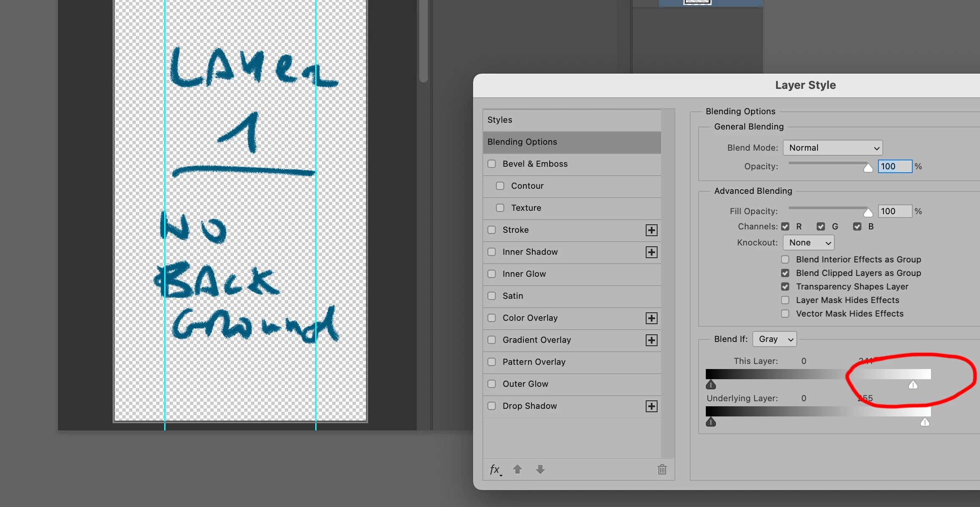The image size is (980, 507).
Task: Open the Knockout dropdown
Action: 809,242
